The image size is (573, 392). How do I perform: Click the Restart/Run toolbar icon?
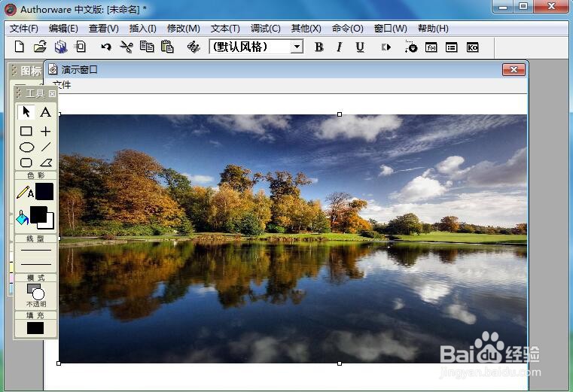click(386, 47)
